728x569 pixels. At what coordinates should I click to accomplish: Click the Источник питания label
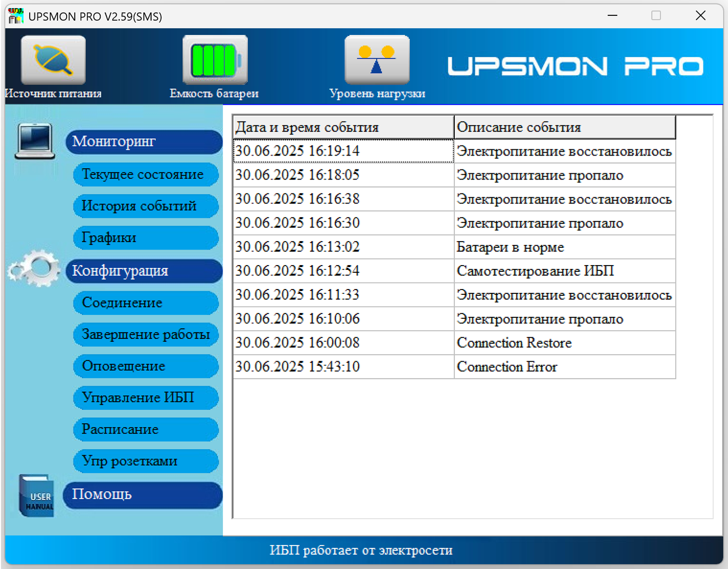click(53, 94)
